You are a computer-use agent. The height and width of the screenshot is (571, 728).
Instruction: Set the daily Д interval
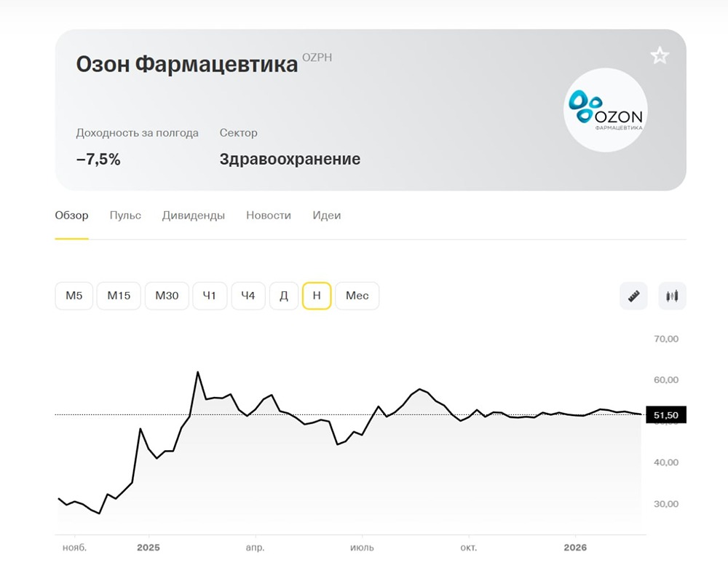coord(284,296)
